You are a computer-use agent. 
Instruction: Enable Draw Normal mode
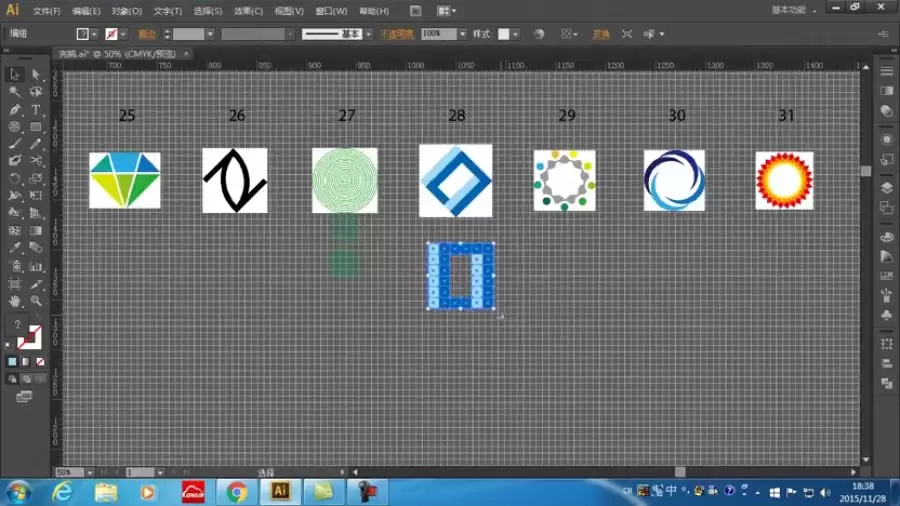pyautogui.click(x=12, y=379)
